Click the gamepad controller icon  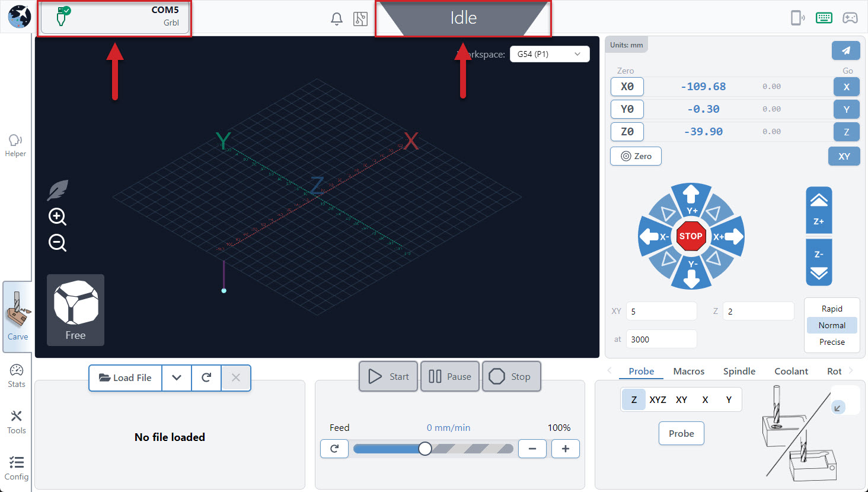click(x=850, y=18)
